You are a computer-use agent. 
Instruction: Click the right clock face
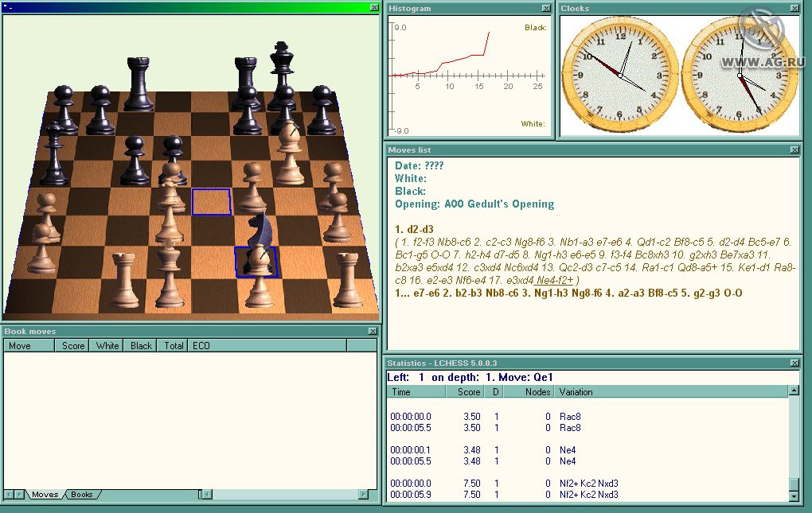coord(740,76)
